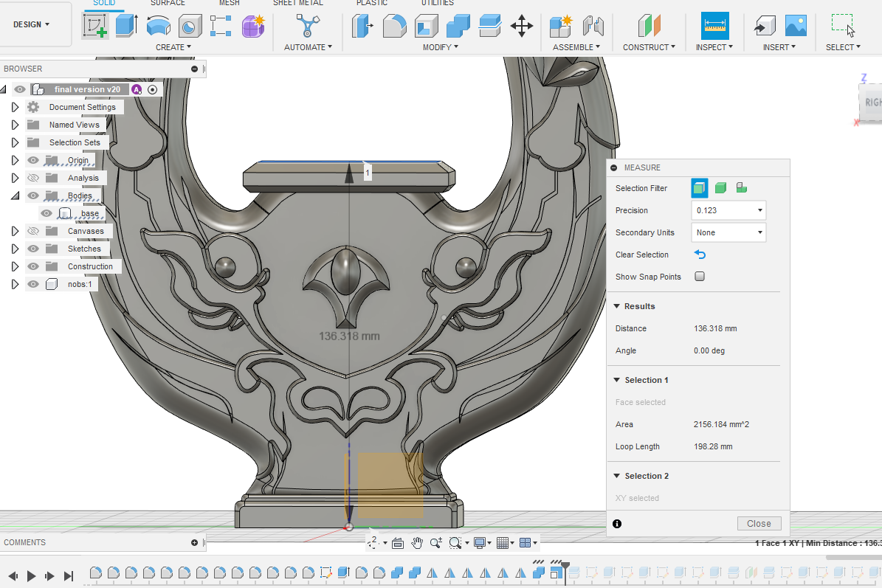Select the Move/Copy arrows tool
Screen dimensions: 882x588
click(x=522, y=26)
